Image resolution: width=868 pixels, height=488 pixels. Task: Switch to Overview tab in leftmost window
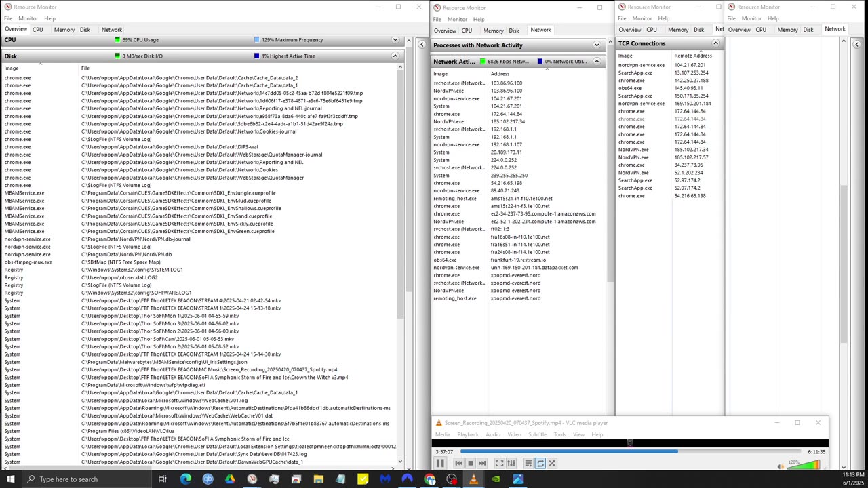16,30
